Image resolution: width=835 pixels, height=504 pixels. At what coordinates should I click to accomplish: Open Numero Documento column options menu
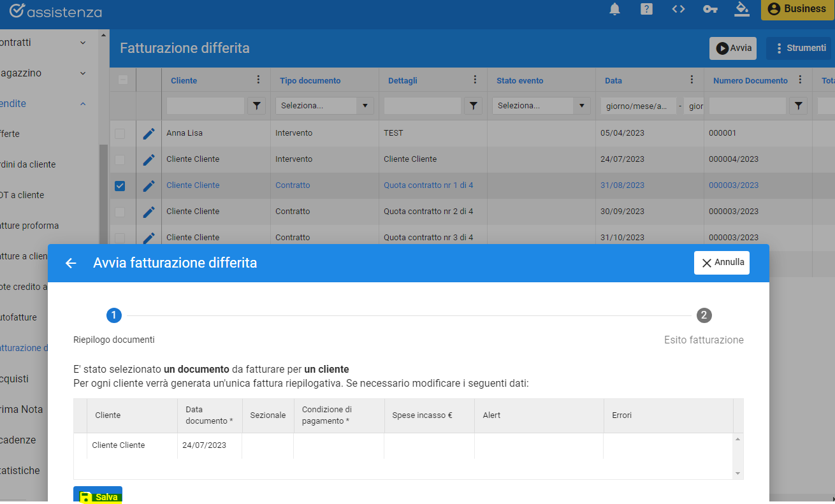[800, 80]
